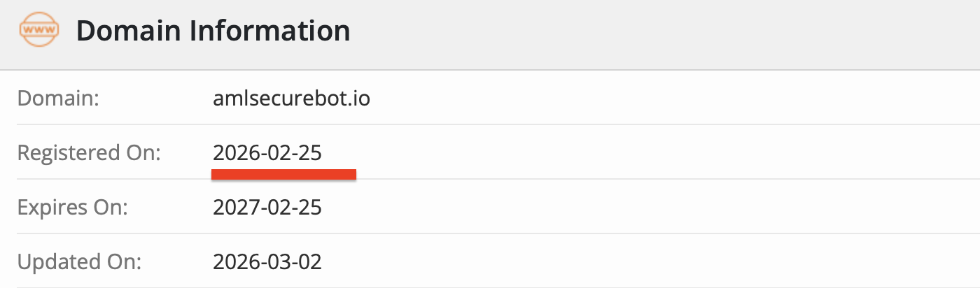
Task: Click the amlsecurebot.io domain name
Action: 291,99
